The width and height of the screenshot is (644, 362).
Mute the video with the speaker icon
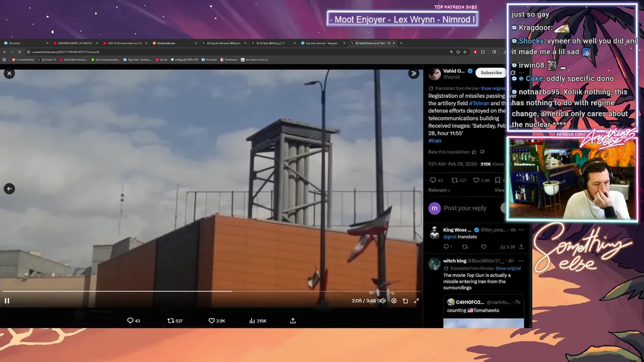pyautogui.click(x=382, y=301)
